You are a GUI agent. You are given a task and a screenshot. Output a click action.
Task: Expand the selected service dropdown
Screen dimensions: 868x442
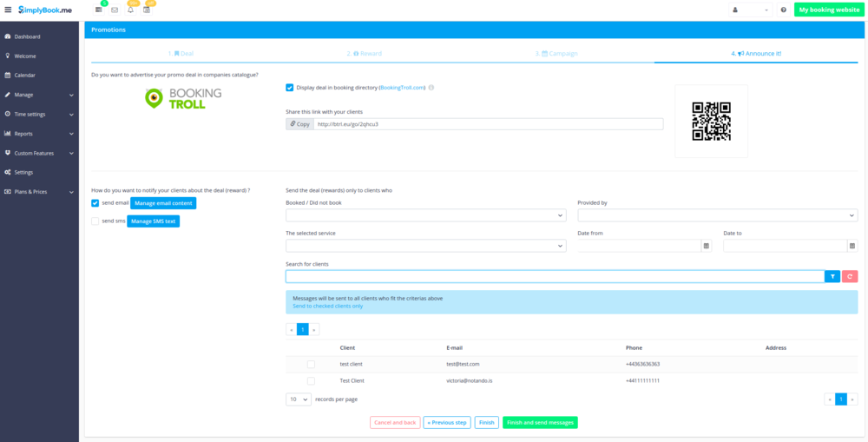pos(425,246)
